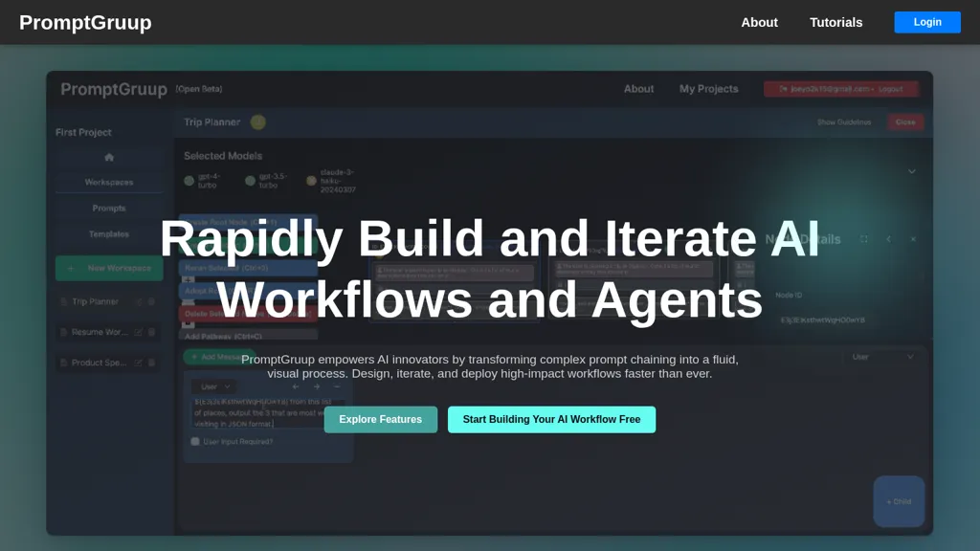This screenshot has width=980, height=551.
Task: Click Start Building Your AI Workflow Free
Action: (551, 419)
